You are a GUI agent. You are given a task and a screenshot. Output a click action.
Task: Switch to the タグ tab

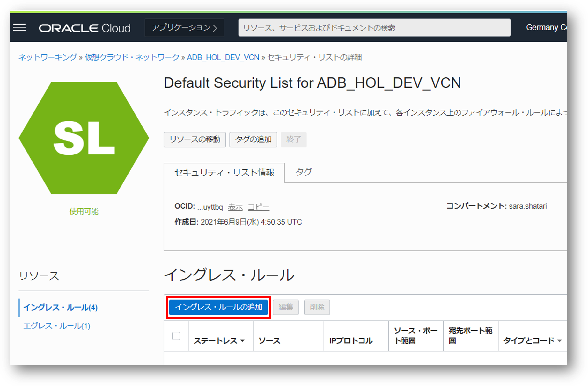click(x=303, y=172)
